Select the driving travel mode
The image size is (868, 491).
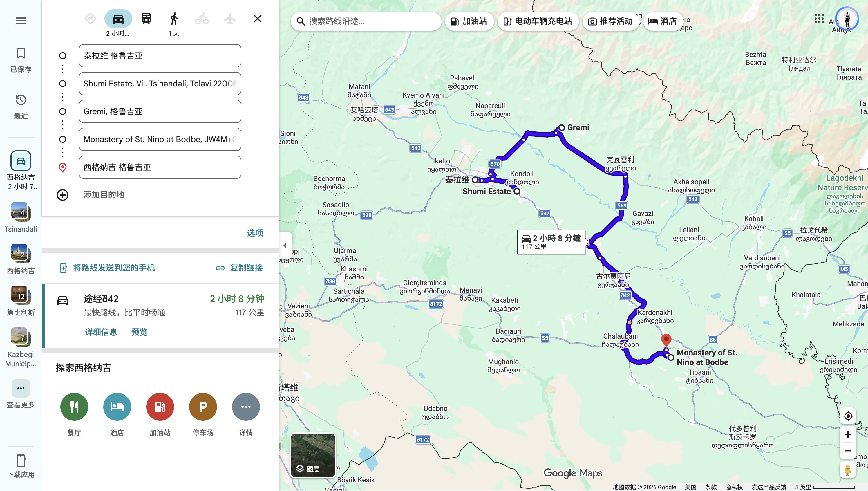point(118,19)
